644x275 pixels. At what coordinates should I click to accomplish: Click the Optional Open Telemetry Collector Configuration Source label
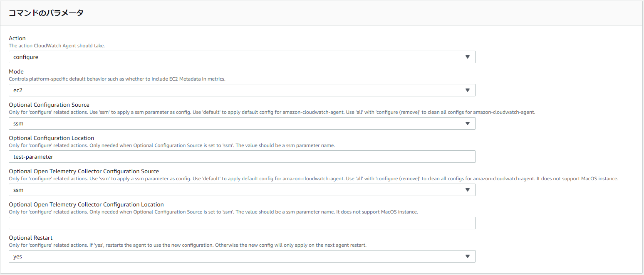pyautogui.click(x=84, y=171)
